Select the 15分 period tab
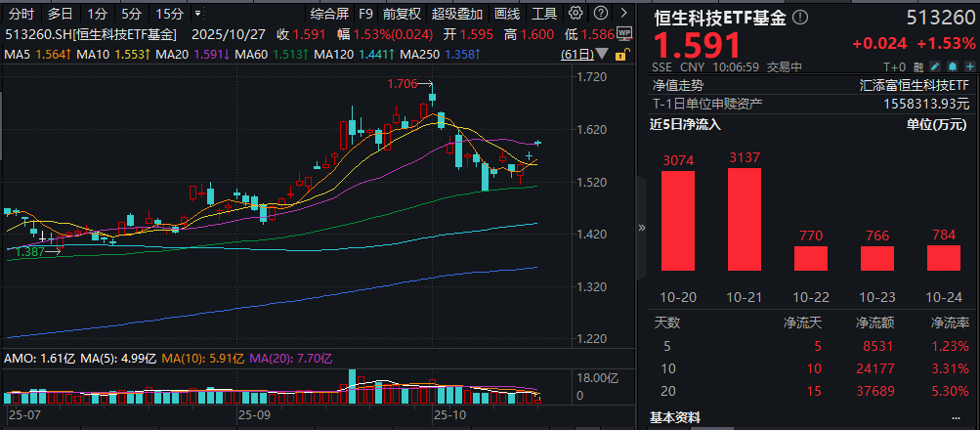980x430 pixels. coord(170,15)
